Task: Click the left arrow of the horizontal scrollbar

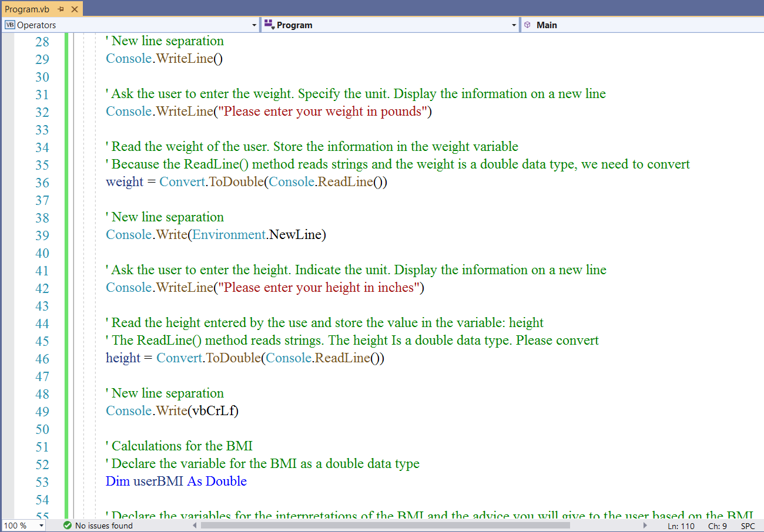Action: click(195, 526)
